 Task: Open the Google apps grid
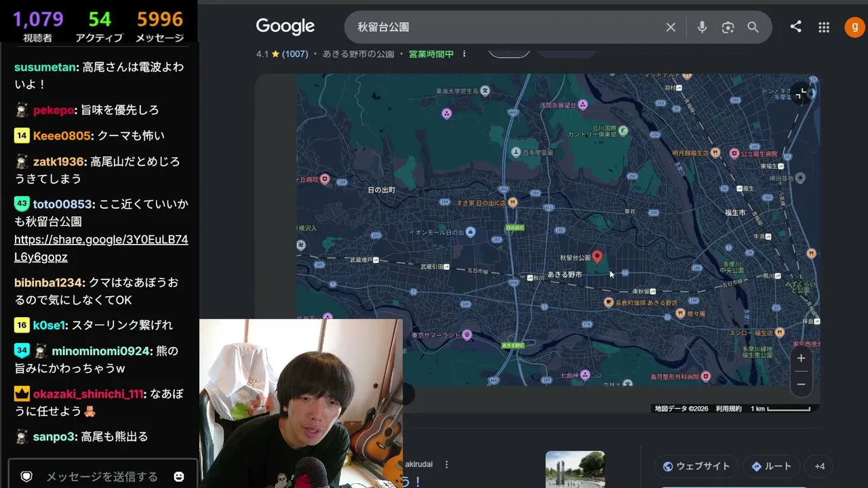click(x=824, y=27)
